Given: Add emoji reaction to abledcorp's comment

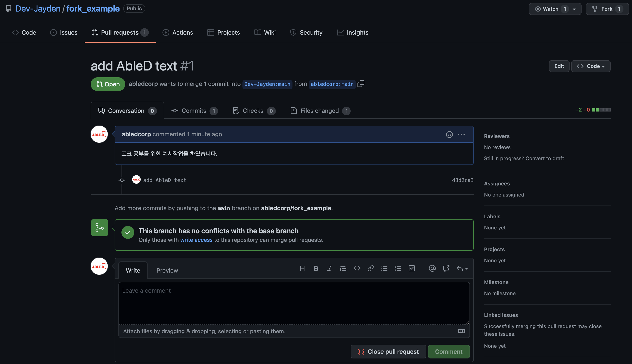Looking at the screenshot, I should coord(449,135).
